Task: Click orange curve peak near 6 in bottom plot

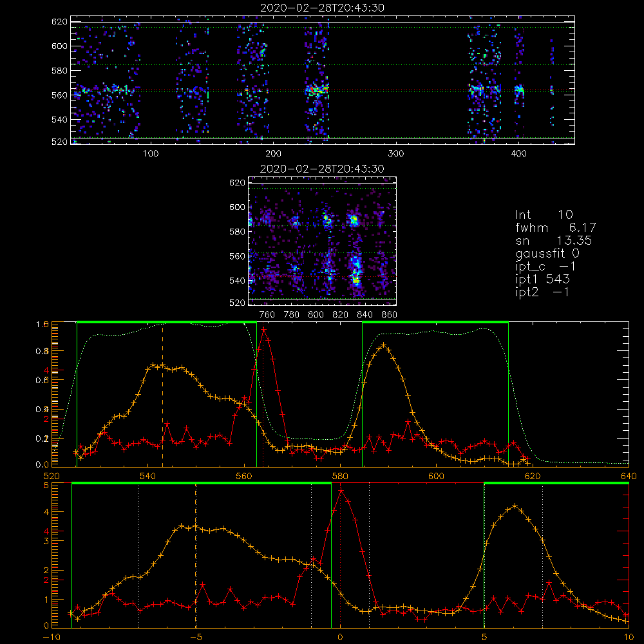Action: [515, 506]
